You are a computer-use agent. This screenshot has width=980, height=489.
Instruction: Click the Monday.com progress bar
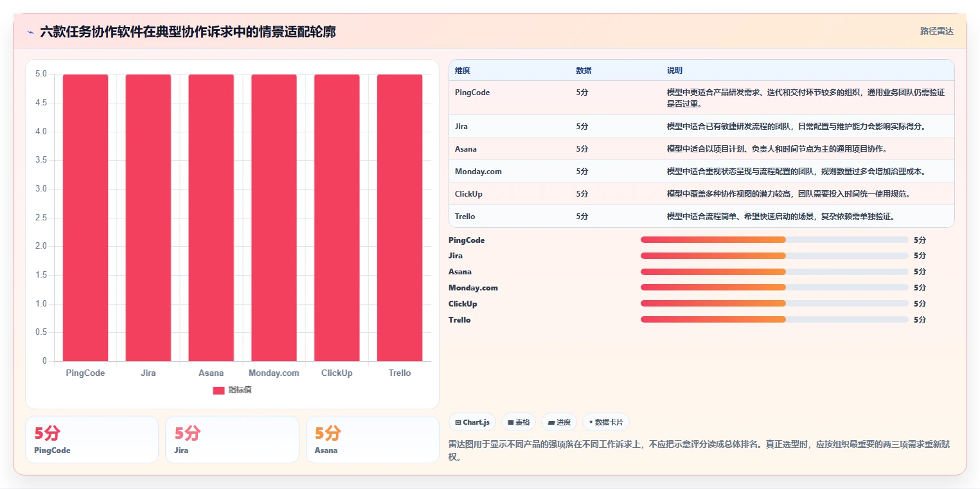[x=774, y=287]
